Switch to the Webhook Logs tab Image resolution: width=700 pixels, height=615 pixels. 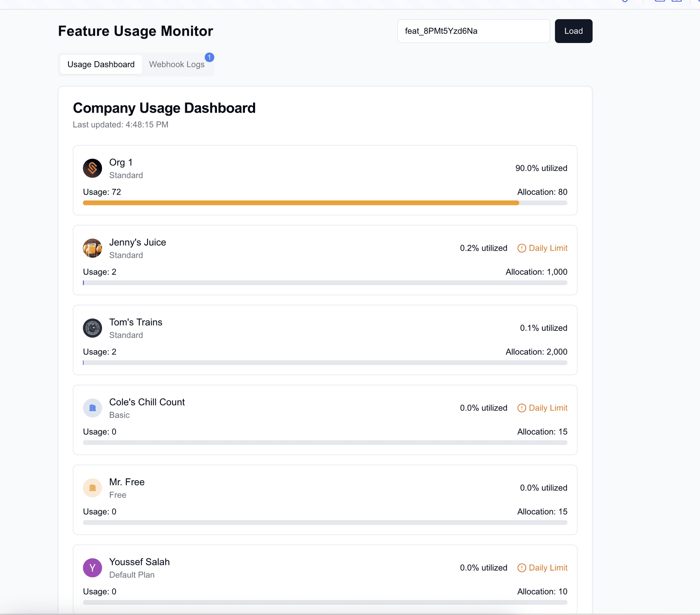point(177,64)
